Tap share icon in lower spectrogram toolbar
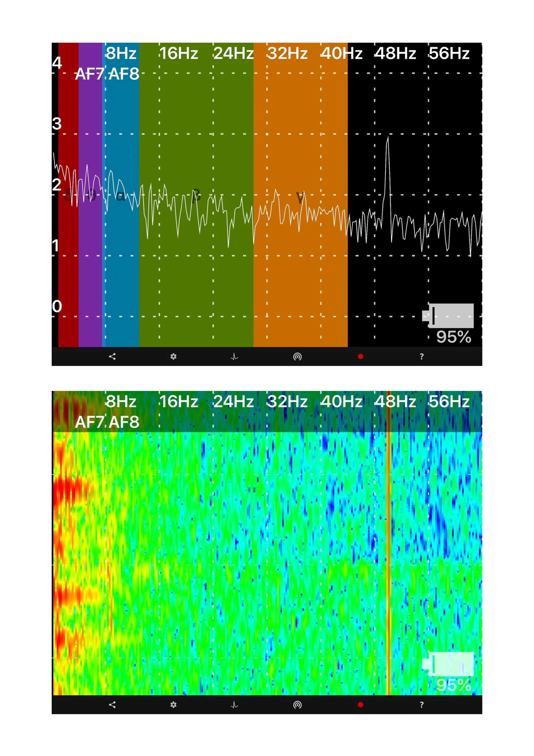 (x=112, y=705)
